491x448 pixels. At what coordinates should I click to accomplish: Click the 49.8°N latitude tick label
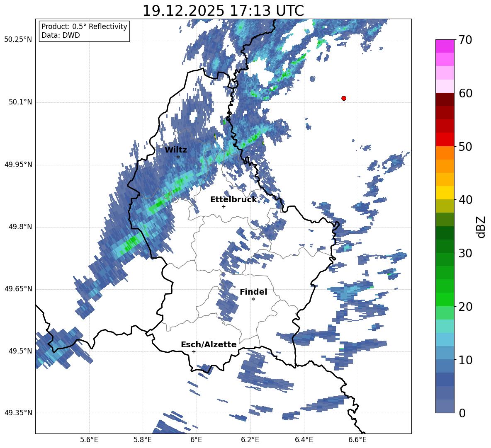[21, 227]
